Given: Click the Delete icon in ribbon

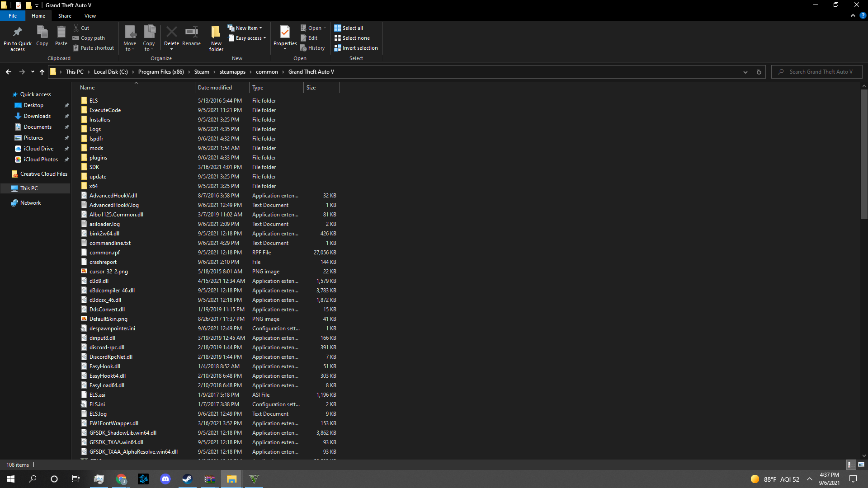Looking at the screenshot, I should click(171, 33).
